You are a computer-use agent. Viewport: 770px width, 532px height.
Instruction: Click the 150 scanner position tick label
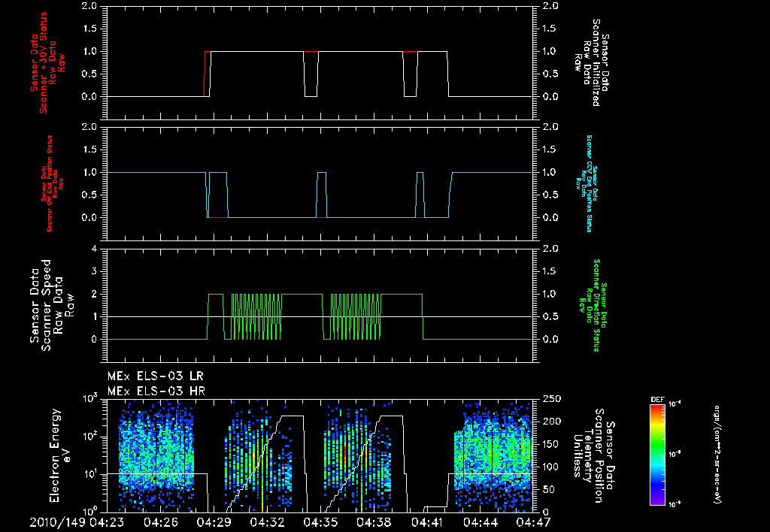point(551,444)
